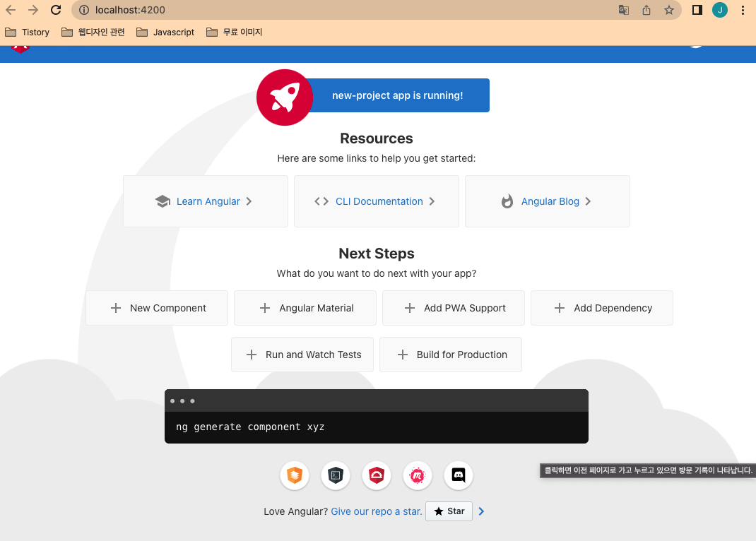
Task: Click the browser back arrow
Action: click(11, 10)
